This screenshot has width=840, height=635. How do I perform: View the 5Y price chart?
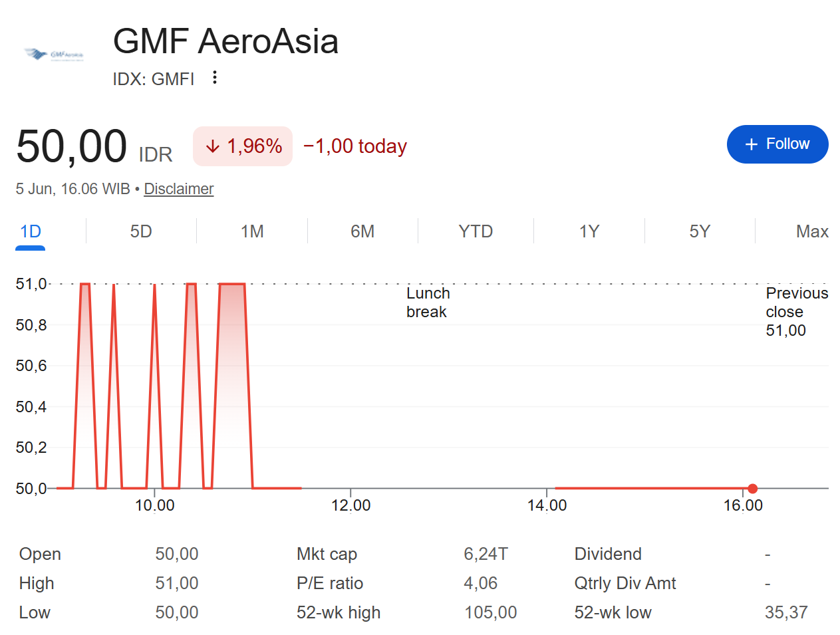[700, 231]
